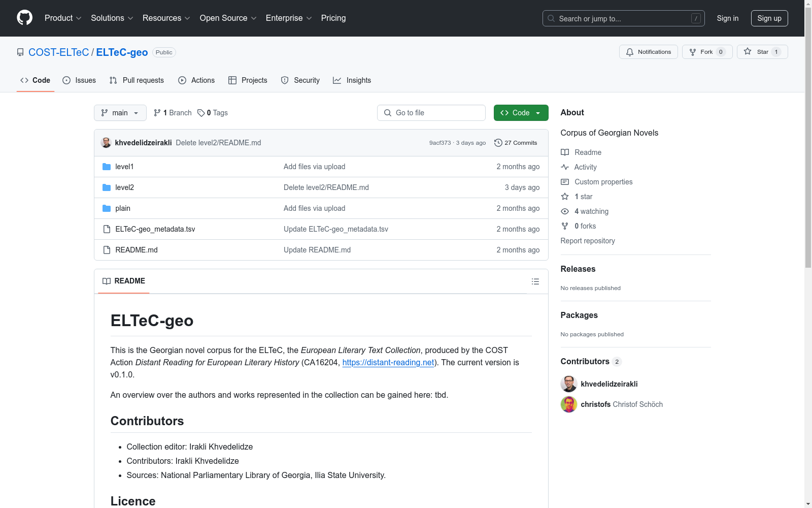Viewport: 812px width, 508px height.
Task: Click christofs contributor avatar
Action: (569, 404)
